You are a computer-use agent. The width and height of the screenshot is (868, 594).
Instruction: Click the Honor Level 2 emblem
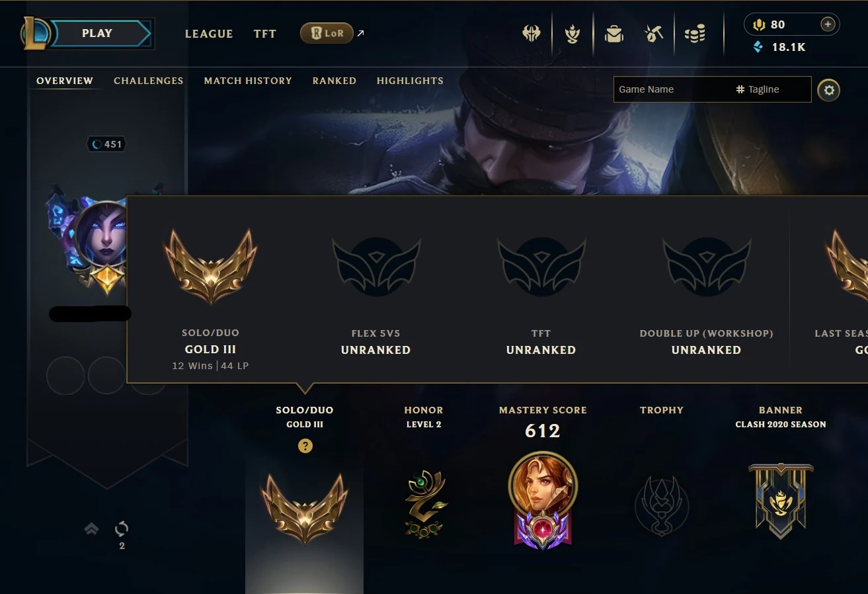424,504
